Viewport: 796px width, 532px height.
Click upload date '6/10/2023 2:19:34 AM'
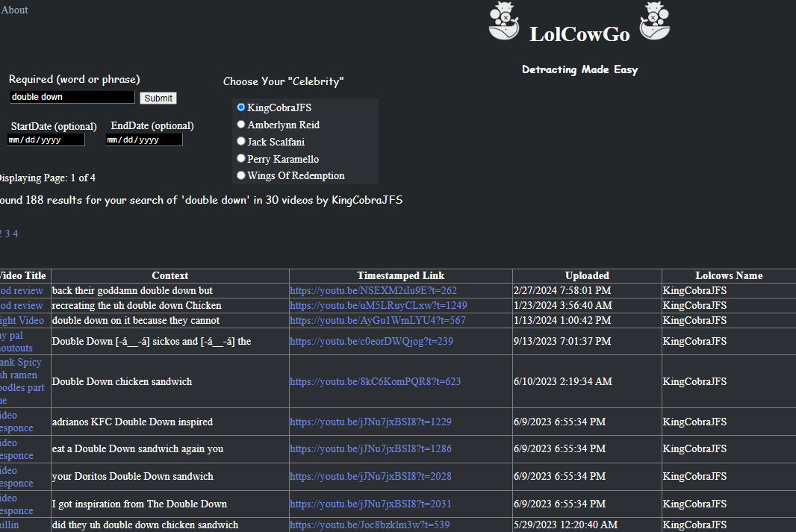pos(562,381)
